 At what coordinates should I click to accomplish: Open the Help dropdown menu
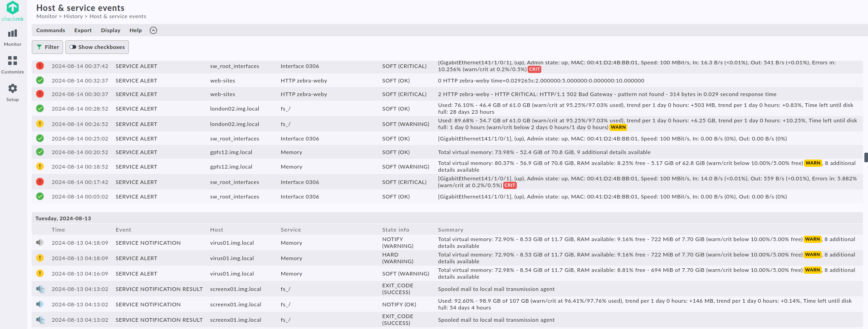pos(135,30)
